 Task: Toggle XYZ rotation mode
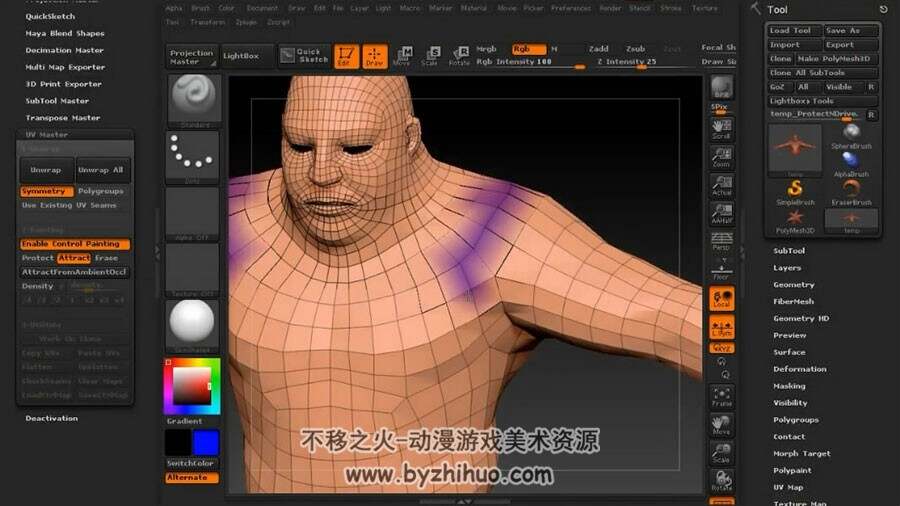point(721,348)
